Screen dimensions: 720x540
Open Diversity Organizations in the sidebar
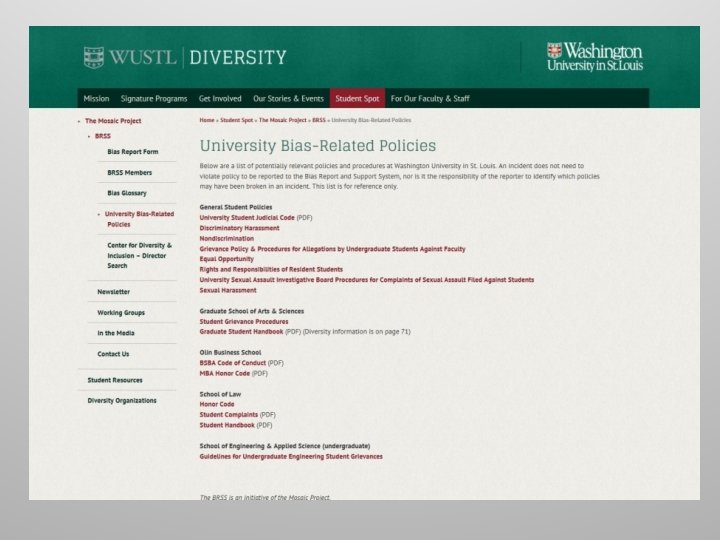tap(122, 400)
